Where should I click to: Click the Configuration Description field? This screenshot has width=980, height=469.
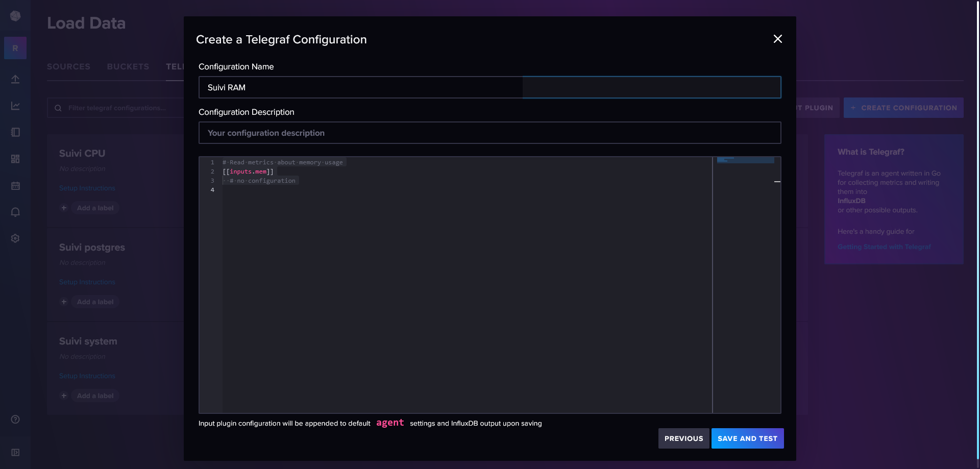tap(489, 133)
